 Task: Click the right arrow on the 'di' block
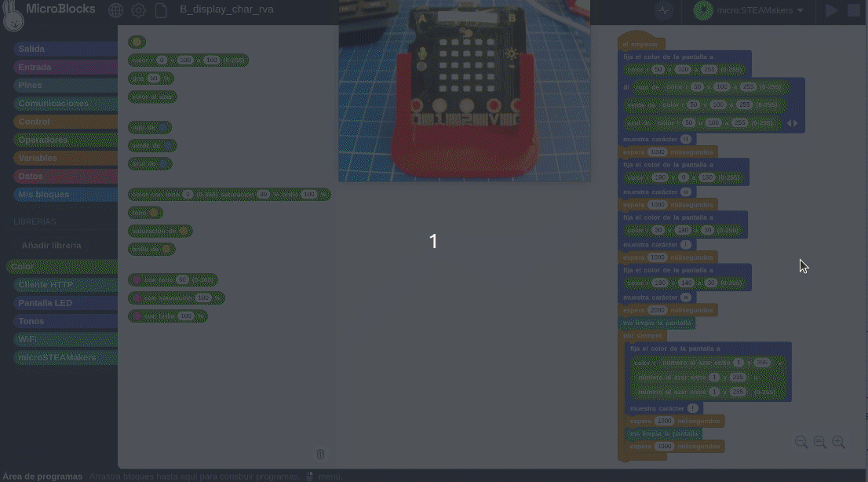click(x=796, y=123)
